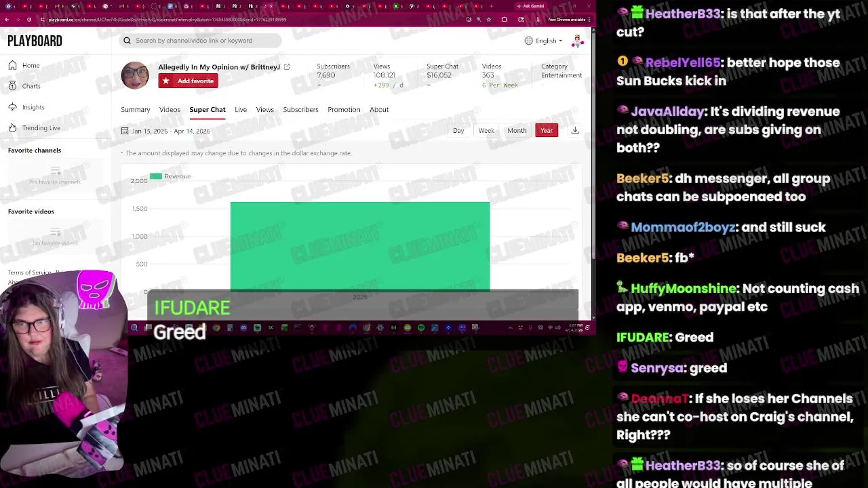Click the channel's profile picture
The height and width of the screenshot is (488, 868).
pos(135,75)
